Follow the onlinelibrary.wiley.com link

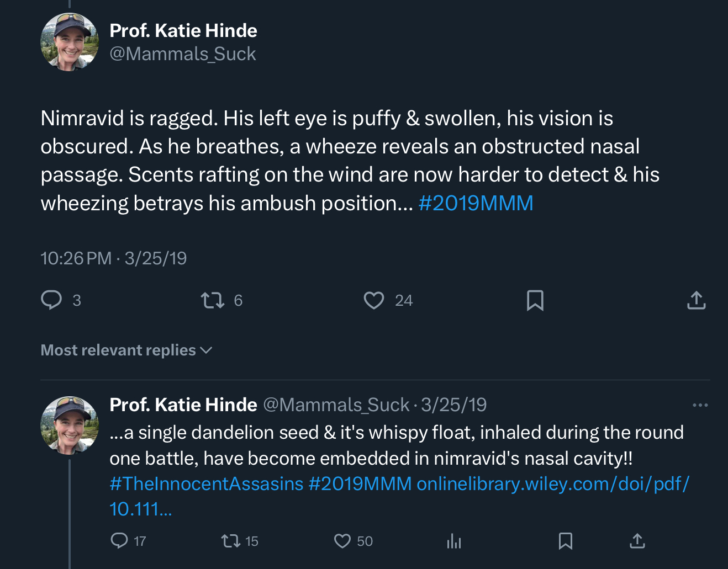click(x=552, y=483)
